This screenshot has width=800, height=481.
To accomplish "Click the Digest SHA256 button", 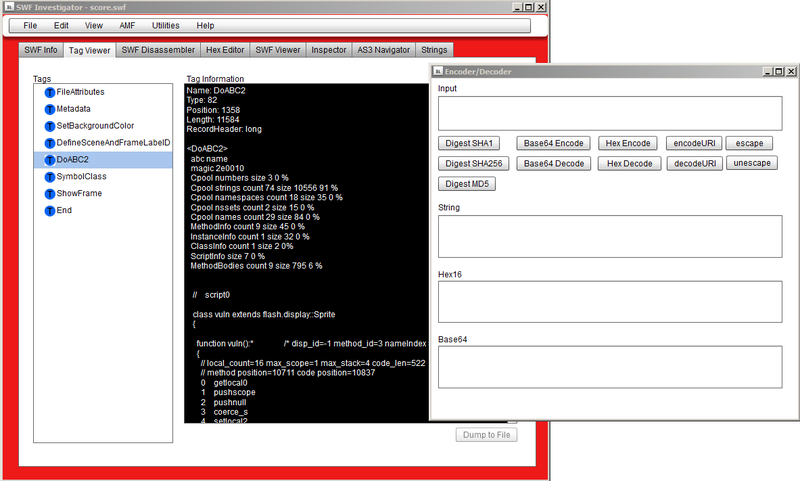I will tap(473, 164).
